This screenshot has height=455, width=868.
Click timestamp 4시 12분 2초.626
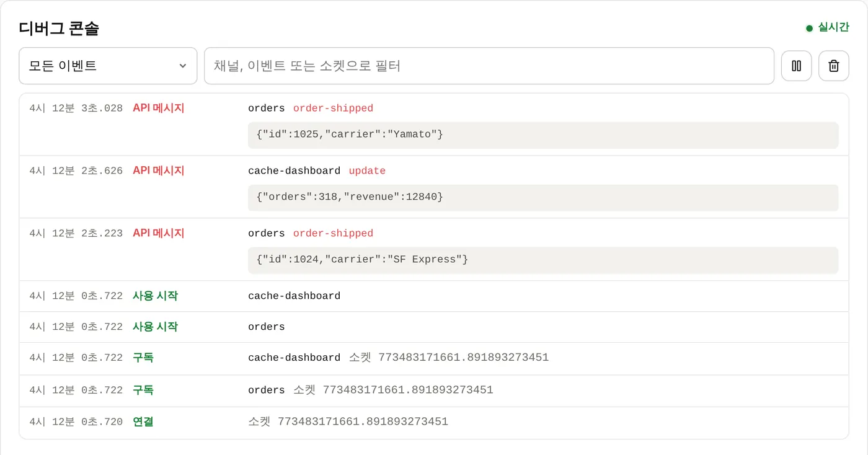pos(76,171)
